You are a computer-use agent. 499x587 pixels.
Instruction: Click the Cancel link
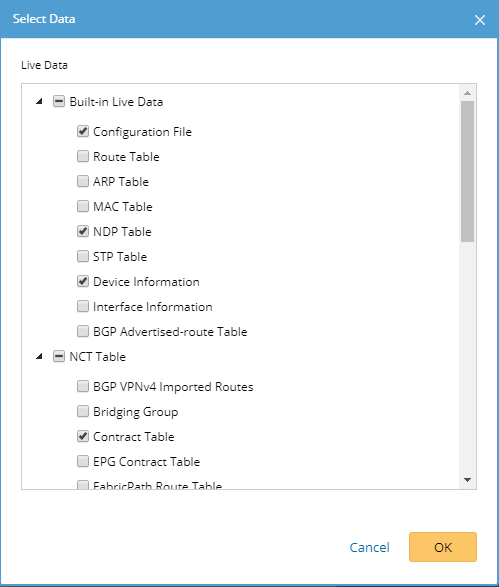[x=369, y=547]
